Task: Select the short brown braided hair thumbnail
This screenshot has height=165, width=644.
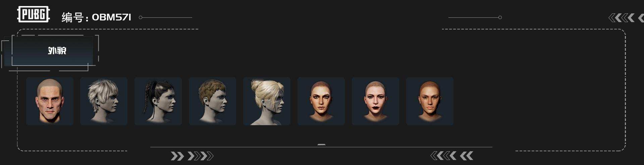Action: 212,101
